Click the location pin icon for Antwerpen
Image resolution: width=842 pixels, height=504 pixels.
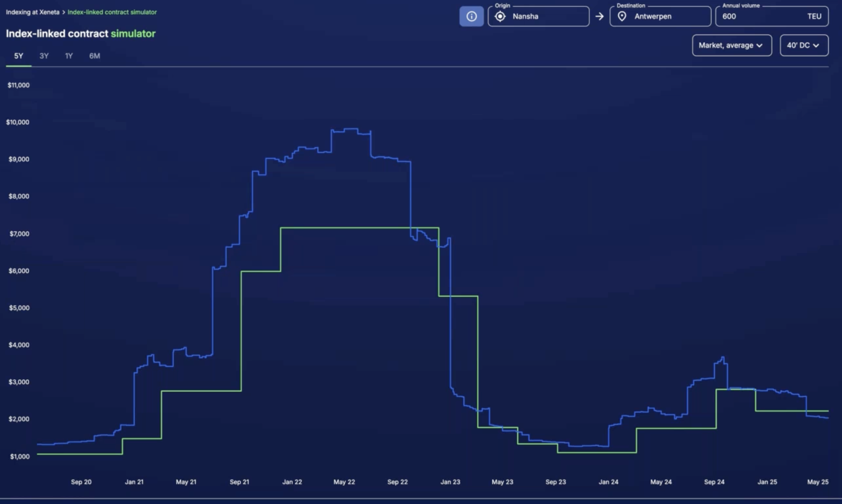tap(622, 16)
